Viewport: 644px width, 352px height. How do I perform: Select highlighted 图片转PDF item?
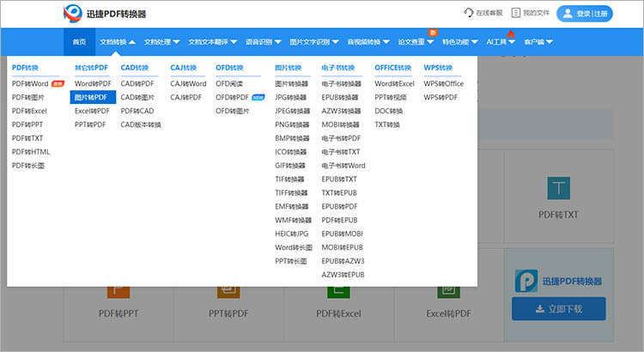pos(93,97)
